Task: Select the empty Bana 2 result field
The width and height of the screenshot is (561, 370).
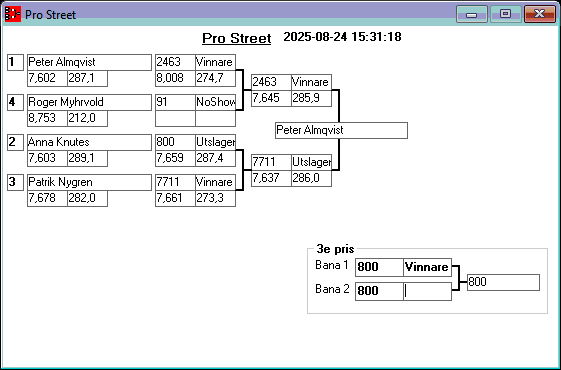Action: point(428,291)
